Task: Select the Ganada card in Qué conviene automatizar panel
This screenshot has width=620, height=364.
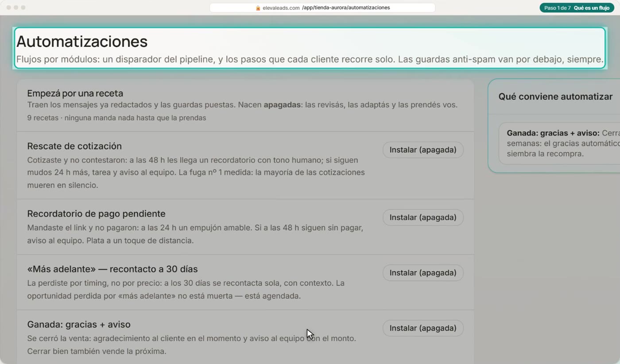Action: pos(560,143)
